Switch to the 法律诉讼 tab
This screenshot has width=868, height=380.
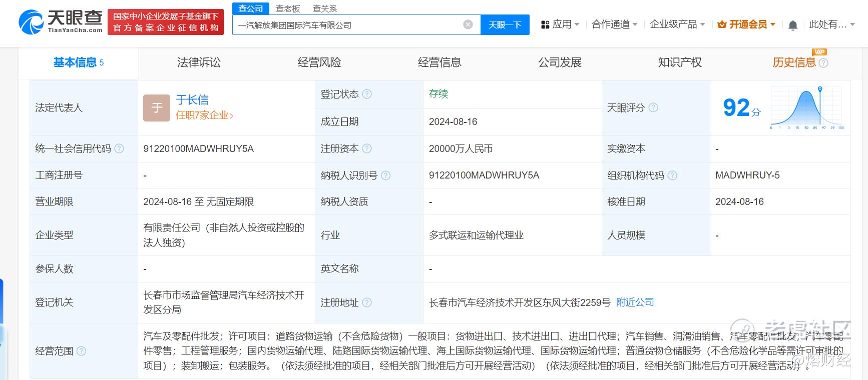[x=199, y=62]
